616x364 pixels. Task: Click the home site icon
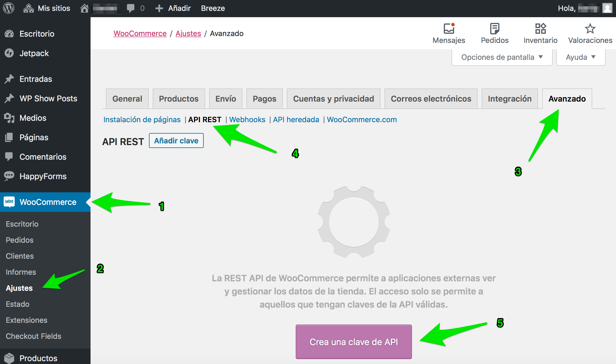click(84, 8)
